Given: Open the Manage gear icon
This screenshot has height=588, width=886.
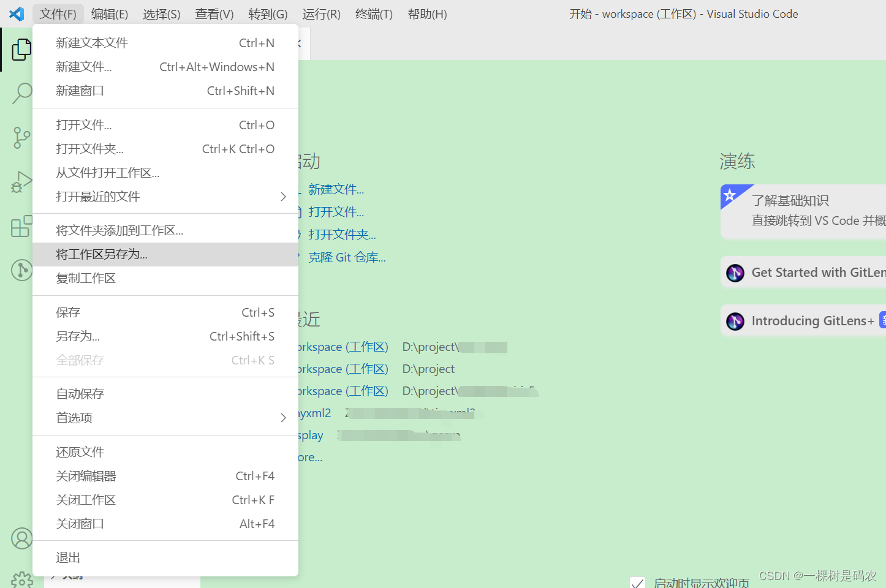Looking at the screenshot, I should [x=21, y=579].
